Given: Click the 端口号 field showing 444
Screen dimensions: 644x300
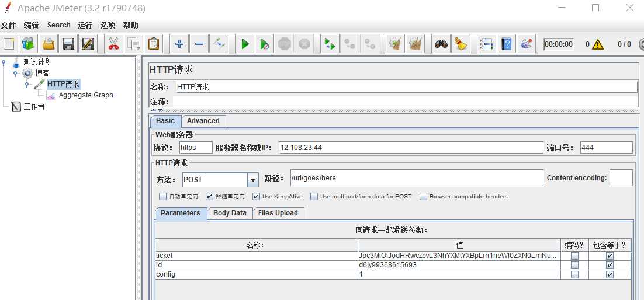Looking at the screenshot, I should 607,148.
